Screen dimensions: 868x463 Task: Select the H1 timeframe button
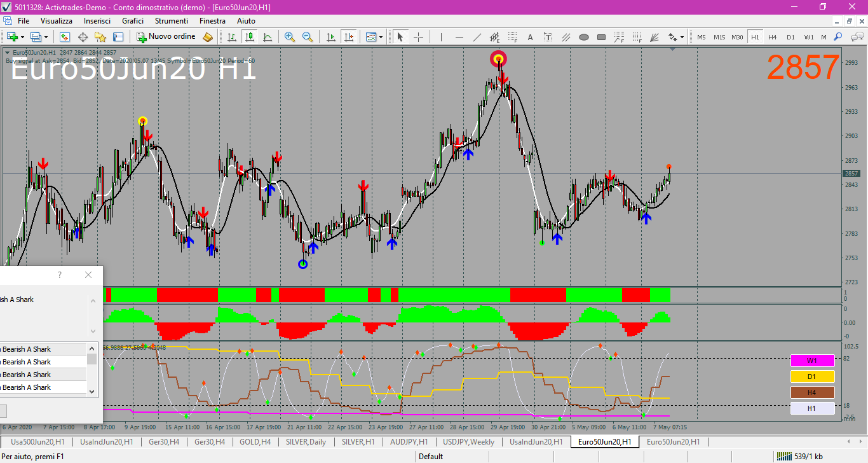pyautogui.click(x=755, y=37)
